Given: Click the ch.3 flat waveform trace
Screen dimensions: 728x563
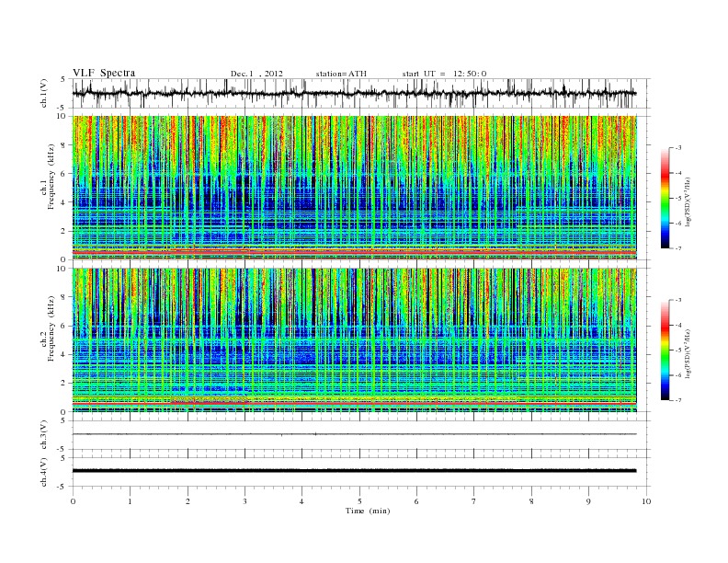Looking at the screenshot, I should click(354, 434).
